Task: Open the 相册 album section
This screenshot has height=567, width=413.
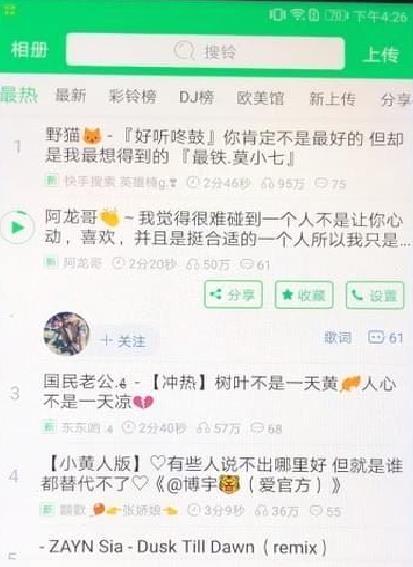Action: click(29, 50)
